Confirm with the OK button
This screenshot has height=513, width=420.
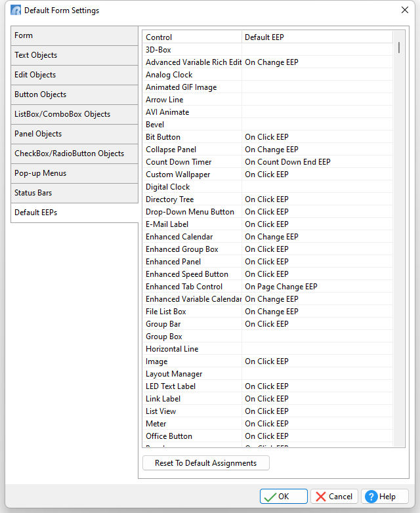[283, 497]
